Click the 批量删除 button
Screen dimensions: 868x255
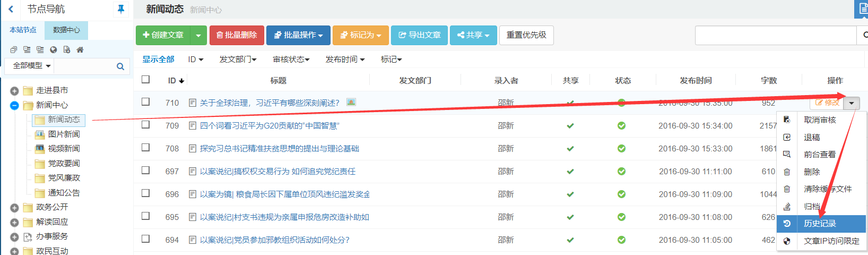pos(237,35)
